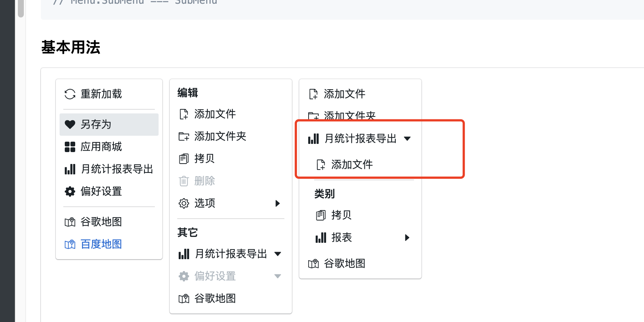Click the add-folder icon beside 添加文件夹 in the 编辑 group
Image resolution: width=644 pixels, height=322 pixels.
point(184,136)
